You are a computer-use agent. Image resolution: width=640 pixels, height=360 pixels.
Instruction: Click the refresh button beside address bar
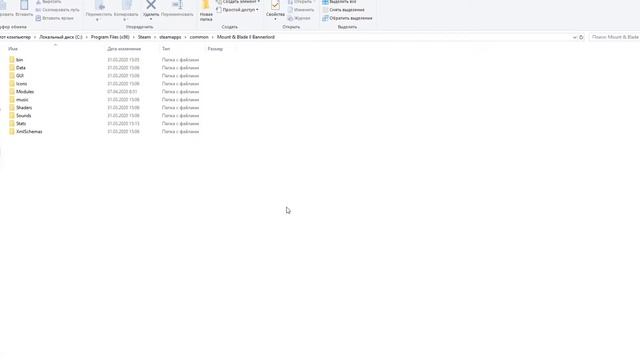pos(581,37)
